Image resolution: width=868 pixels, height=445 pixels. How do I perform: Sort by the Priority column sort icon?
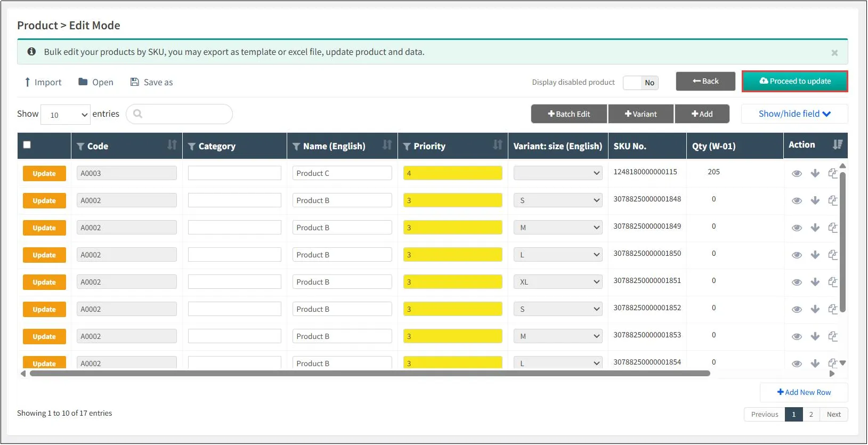tap(497, 145)
